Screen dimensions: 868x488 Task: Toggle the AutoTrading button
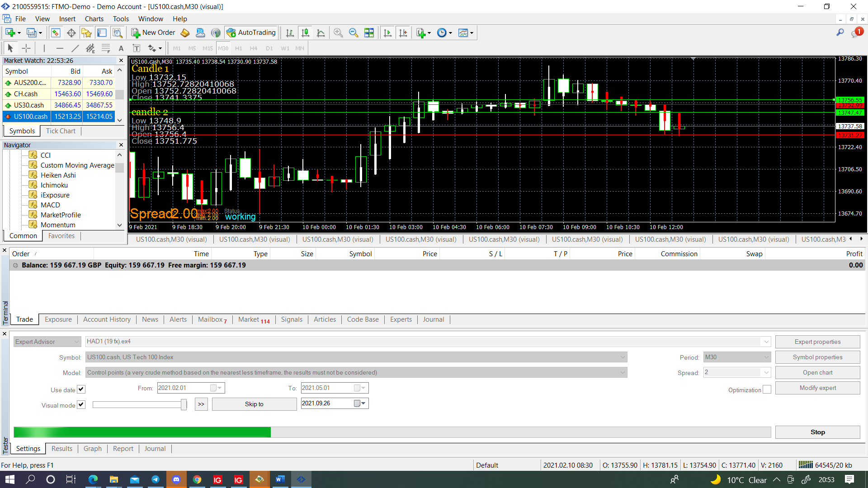click(x=251, y=33)
